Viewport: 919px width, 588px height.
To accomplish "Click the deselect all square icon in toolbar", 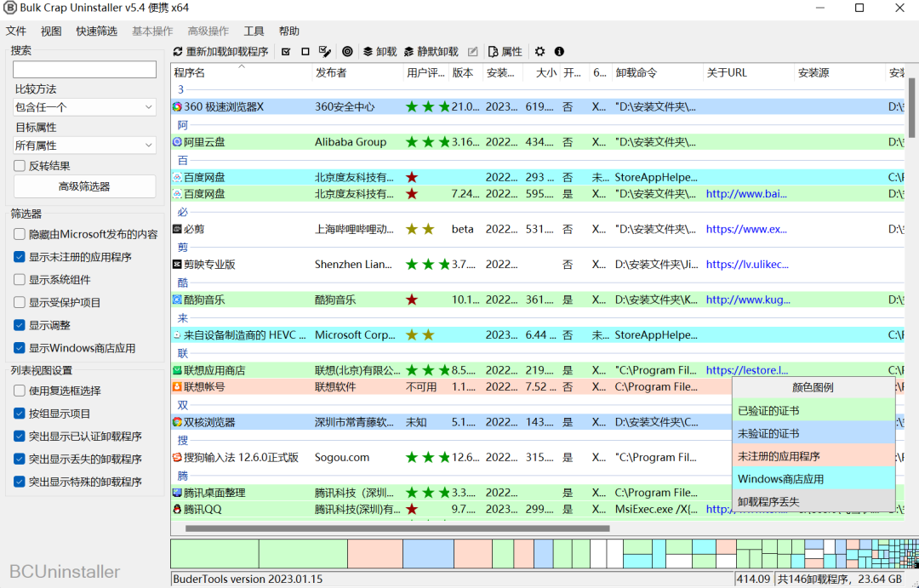I will [305, 52].
